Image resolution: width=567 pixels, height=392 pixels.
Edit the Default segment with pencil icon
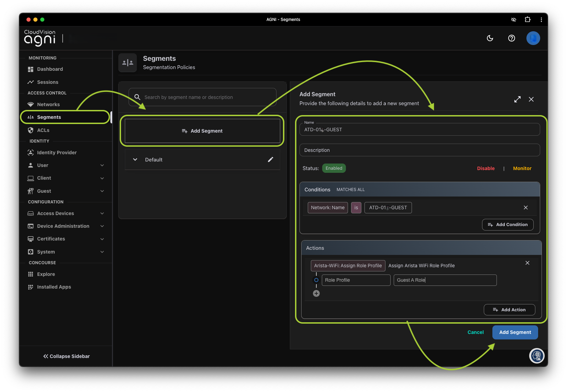coord(271,159)
